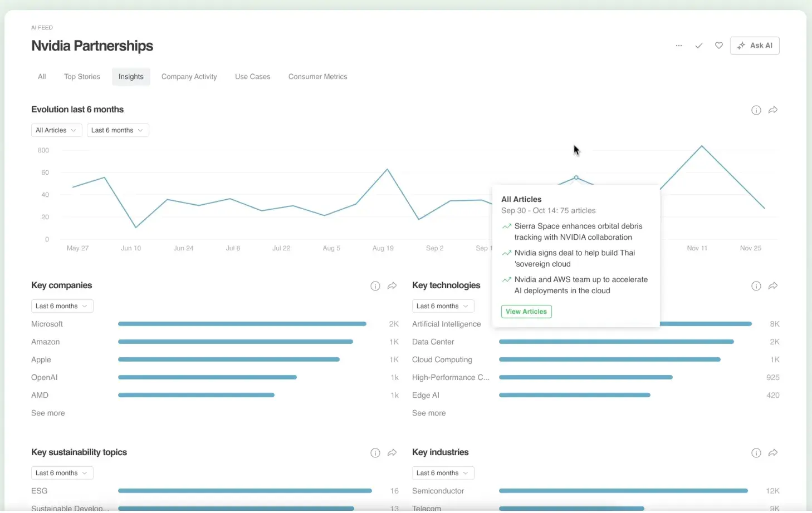The height and width of the screenshot is (513, 812).
Task: Share the Key sustainability topics panel
Action: point(392,453)
